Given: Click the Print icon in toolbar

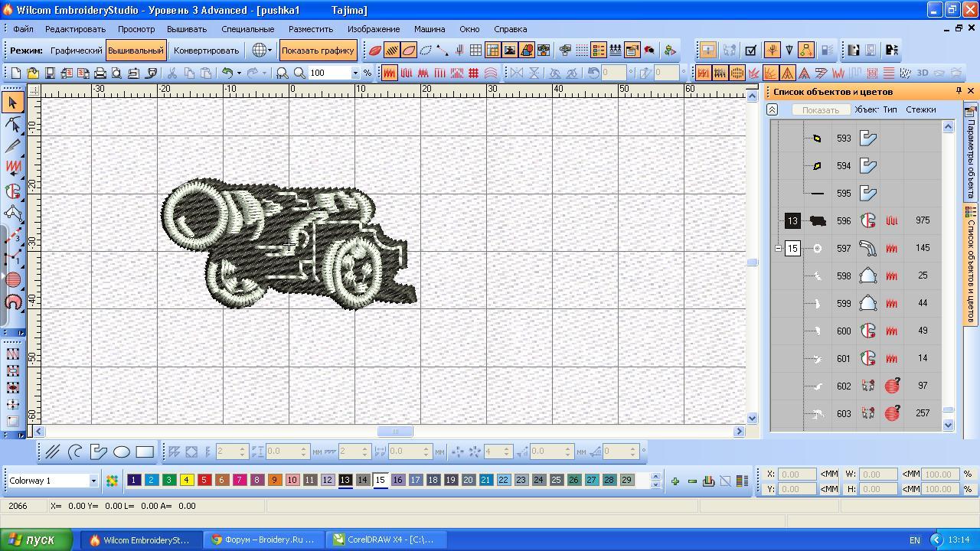Looking at the screenshot, I should click(x=100, y=73).
